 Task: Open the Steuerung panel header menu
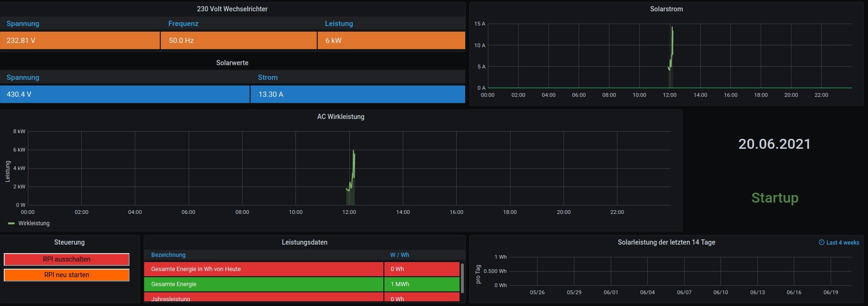[69, 242]
